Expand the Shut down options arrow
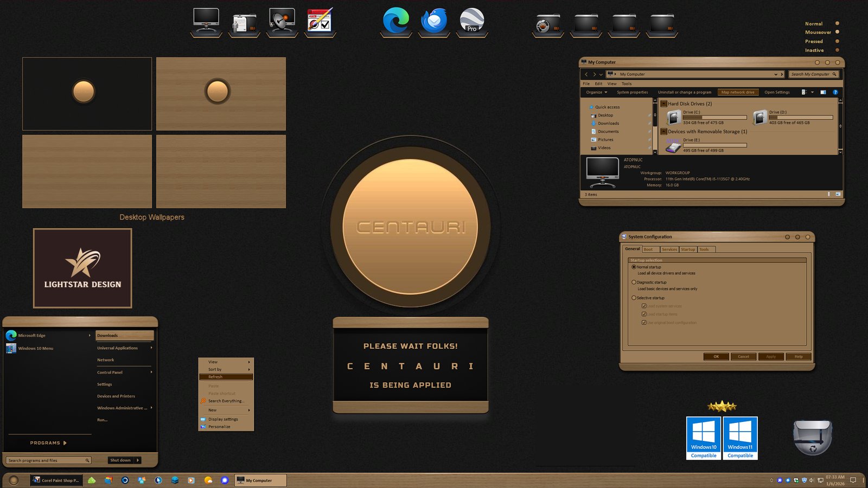Image resolution: width=868 pixels, height=488 pixels. pyautogui.click(x=138, y=460)
